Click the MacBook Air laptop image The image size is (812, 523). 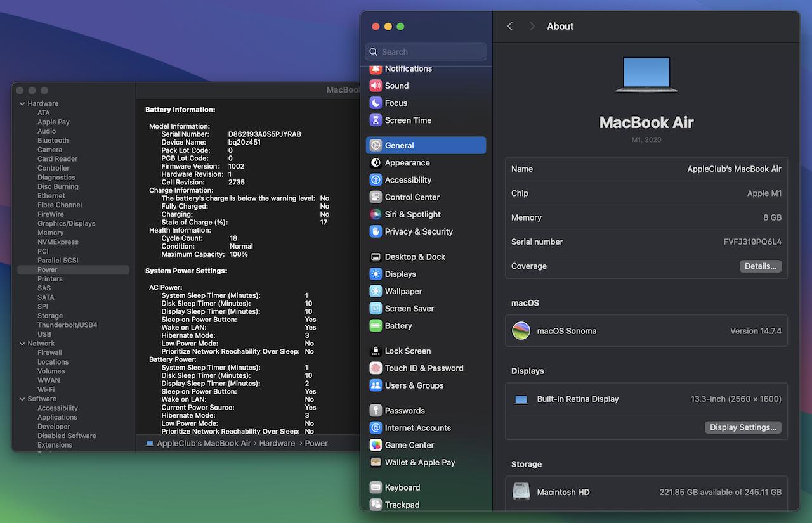646,75
